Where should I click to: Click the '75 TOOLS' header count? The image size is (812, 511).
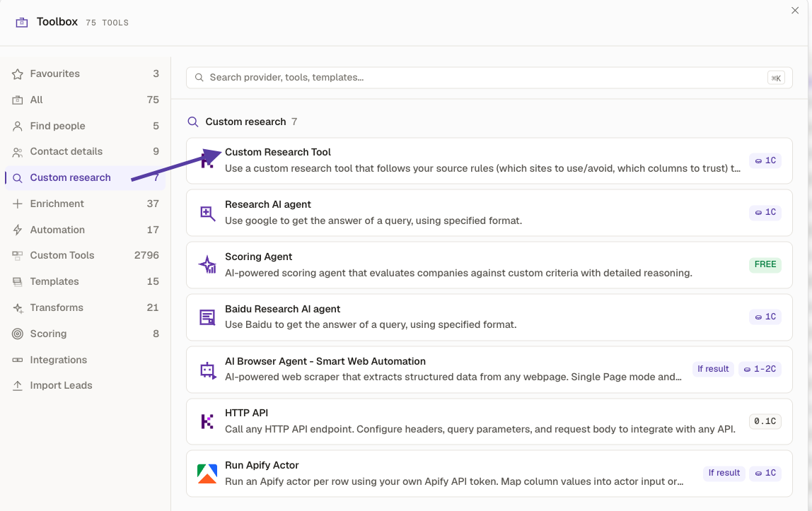coord(108,23)
